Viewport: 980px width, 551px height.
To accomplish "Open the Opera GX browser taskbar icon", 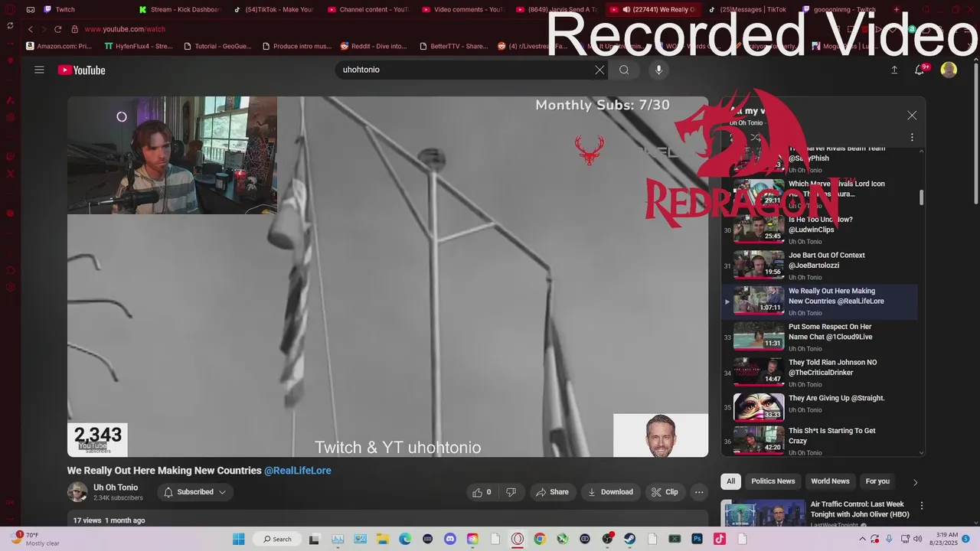I will [518, 539].
